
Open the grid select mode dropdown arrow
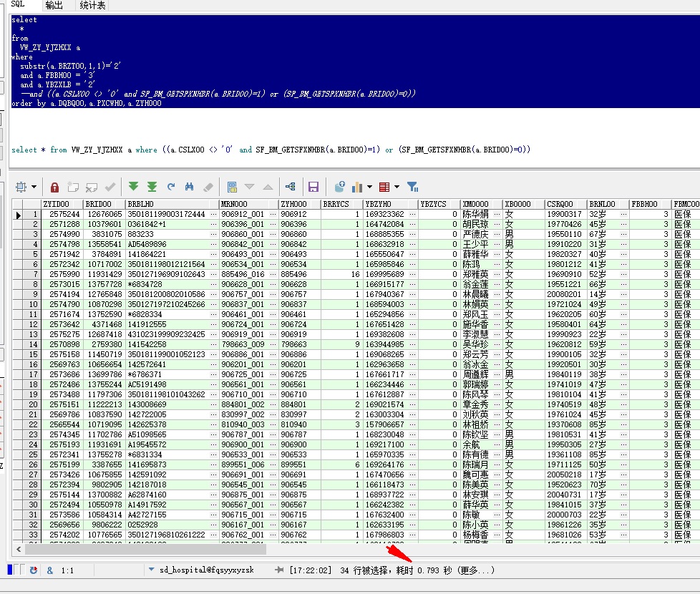[x=34, y=188]
